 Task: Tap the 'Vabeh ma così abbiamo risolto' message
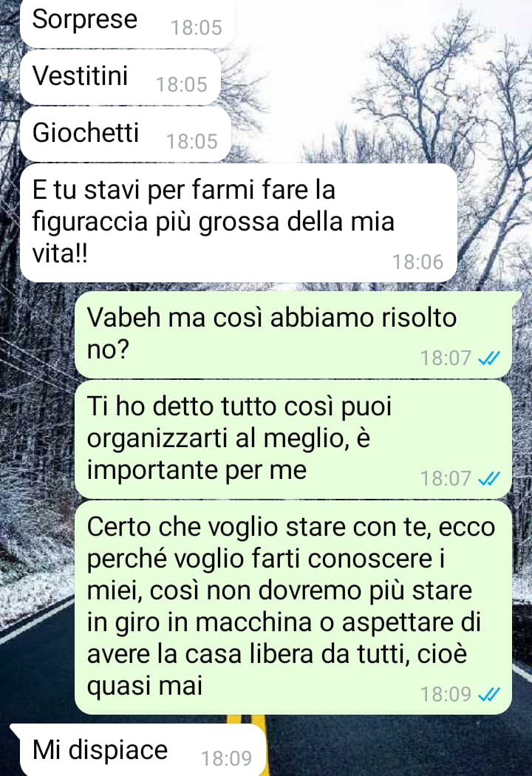(293, 335)
